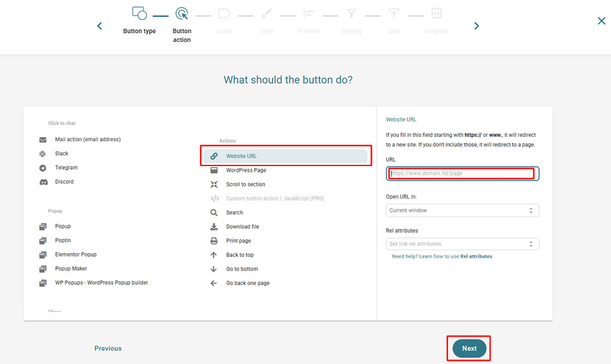Focus the URL input field
The height and width of the screenshot is (364, 611).
(462, 174)
